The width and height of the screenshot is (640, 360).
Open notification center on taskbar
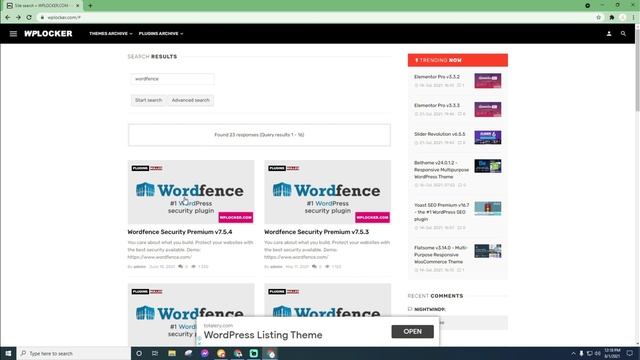click(x=630, y=353)
